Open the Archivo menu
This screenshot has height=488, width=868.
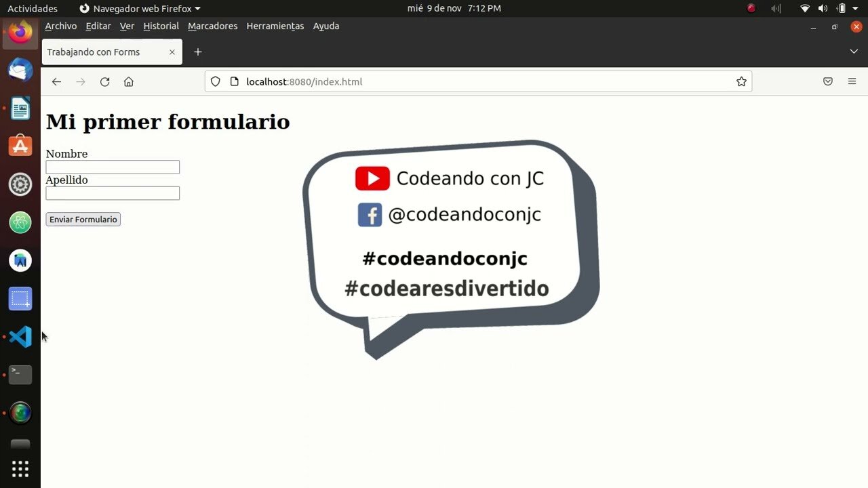[x=61, y=26]
